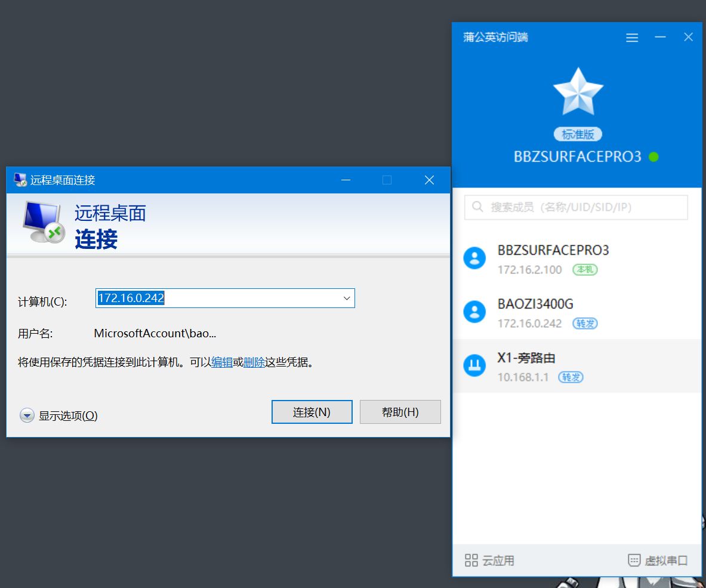Select the BBZSURFACEPRO3 member name in list
Screen dimensions: 706x588
[553, 250]
